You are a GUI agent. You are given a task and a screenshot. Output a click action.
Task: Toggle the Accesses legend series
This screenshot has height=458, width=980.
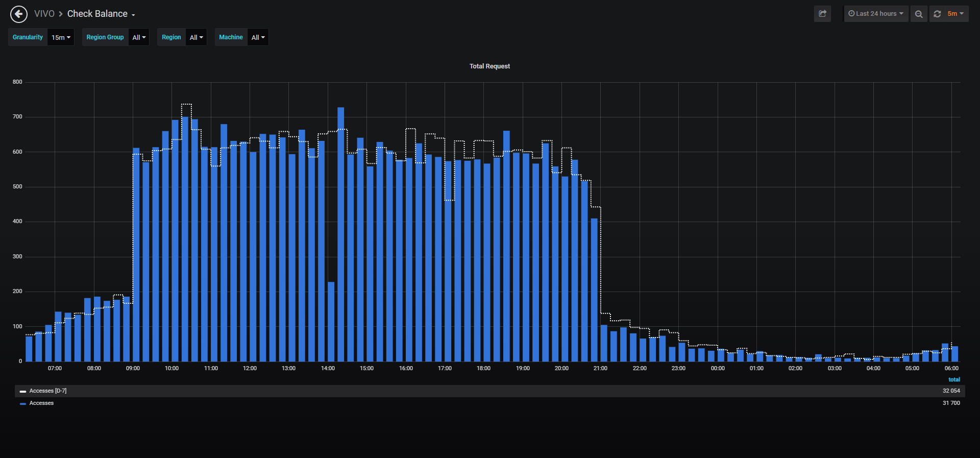[41, 403]
